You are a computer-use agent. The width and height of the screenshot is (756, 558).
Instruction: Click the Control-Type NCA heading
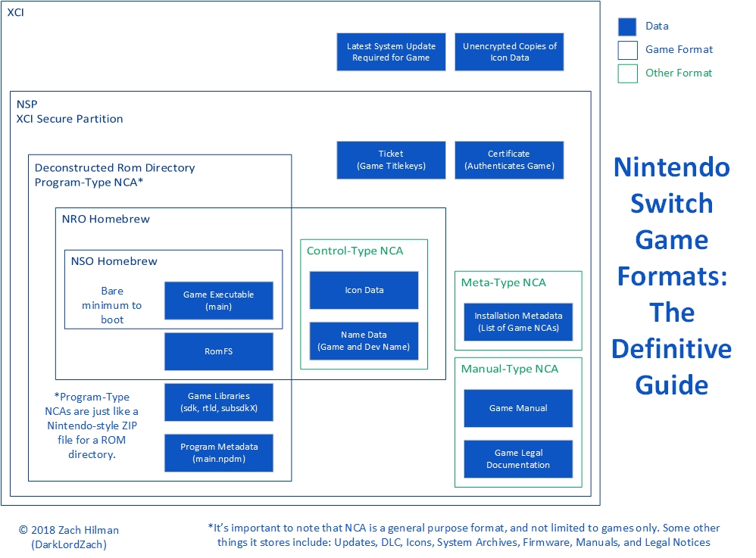pos(355,251)
